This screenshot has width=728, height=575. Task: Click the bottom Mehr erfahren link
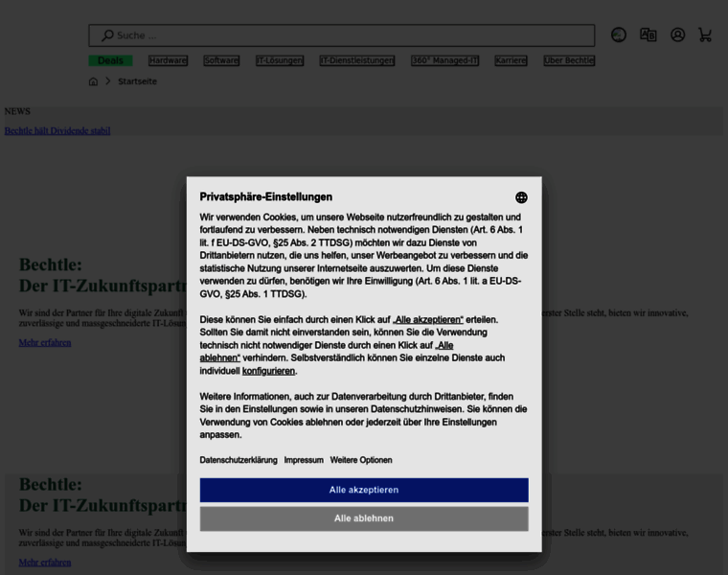(45, 563)
